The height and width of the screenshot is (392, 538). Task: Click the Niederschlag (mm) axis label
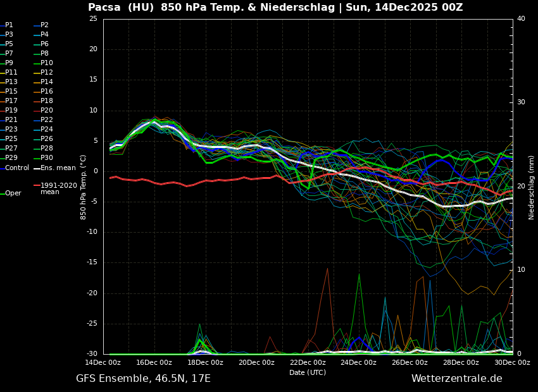[x=532, y=187]
